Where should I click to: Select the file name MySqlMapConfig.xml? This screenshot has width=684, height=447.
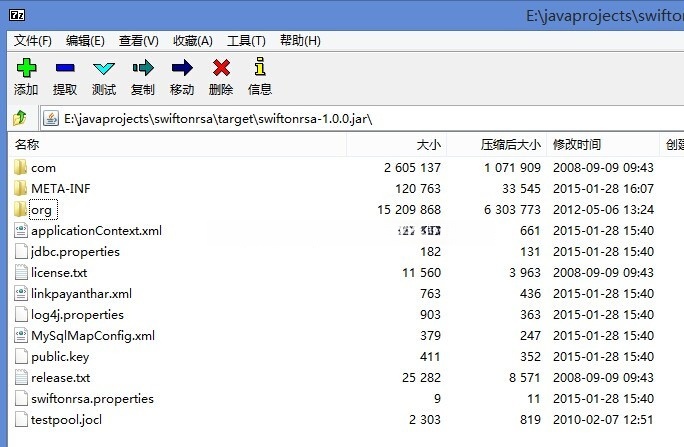point(93,336)
